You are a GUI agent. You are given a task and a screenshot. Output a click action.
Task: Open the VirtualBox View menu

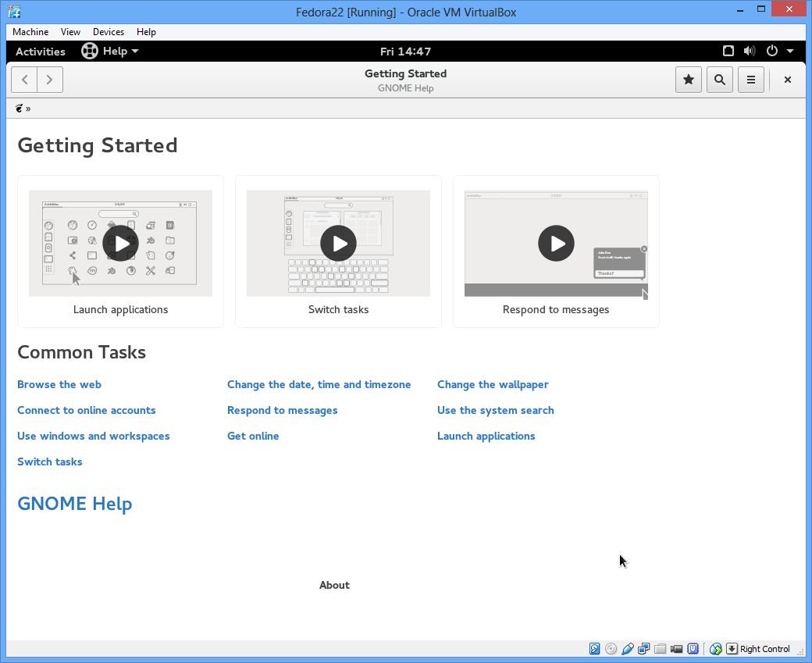[70, 31]
